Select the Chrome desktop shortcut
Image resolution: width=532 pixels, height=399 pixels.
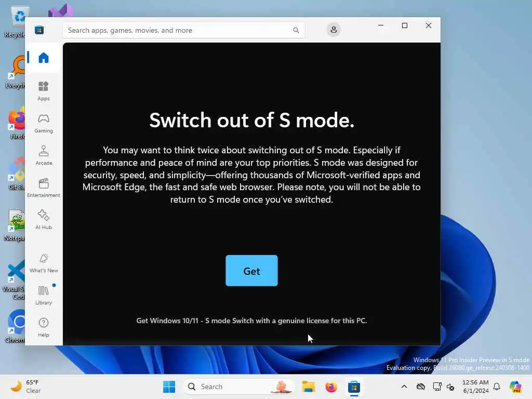pos(15,326)
